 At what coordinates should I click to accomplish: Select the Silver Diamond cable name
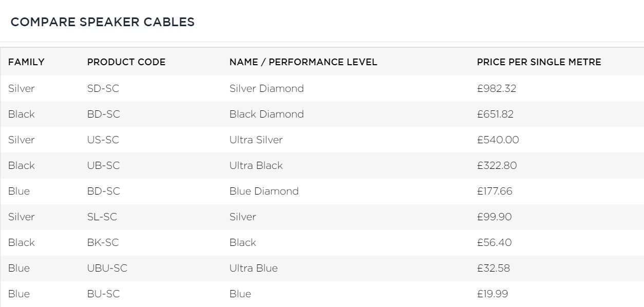[267, 88]
